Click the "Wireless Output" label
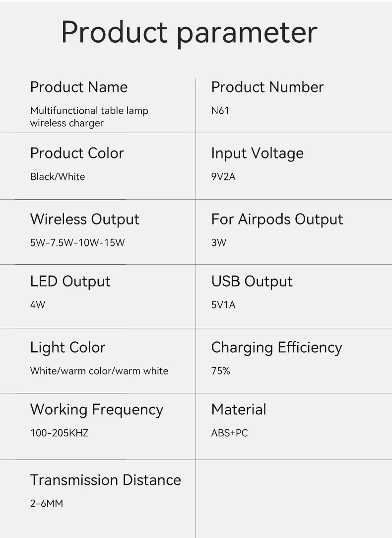This screenshot has width=392, height=538. click(85, 219)
